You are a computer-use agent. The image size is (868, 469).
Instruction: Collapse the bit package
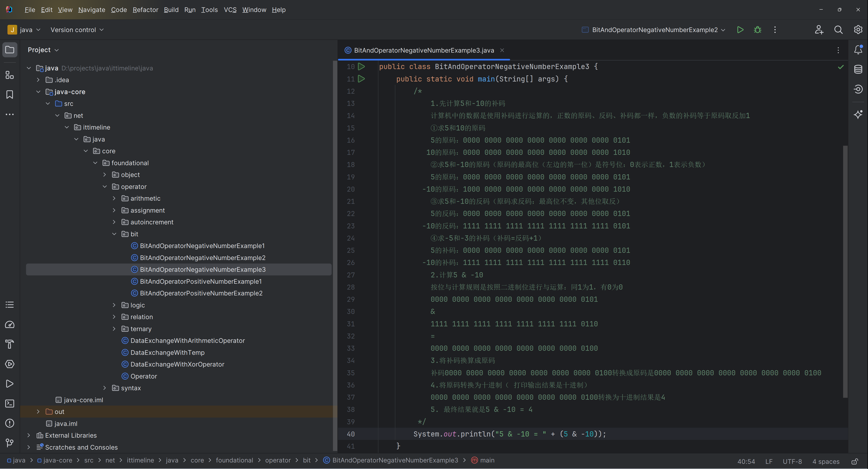114,234
